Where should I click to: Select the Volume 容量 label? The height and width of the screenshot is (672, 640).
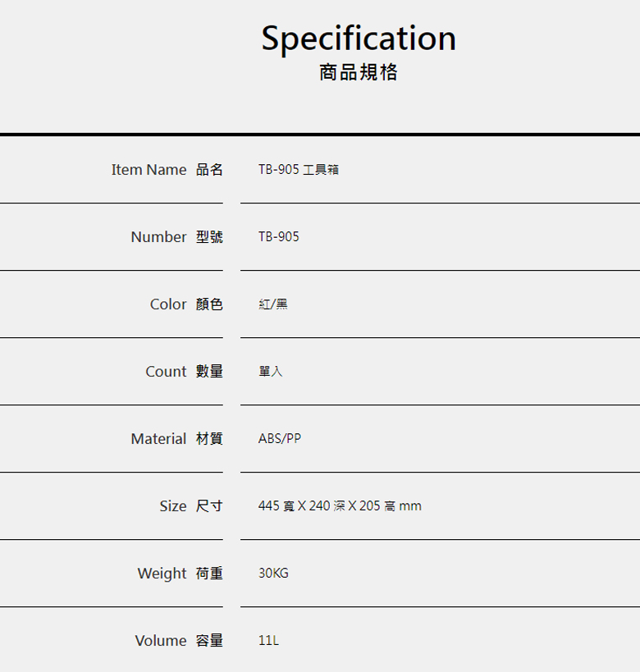coord(178,641)
